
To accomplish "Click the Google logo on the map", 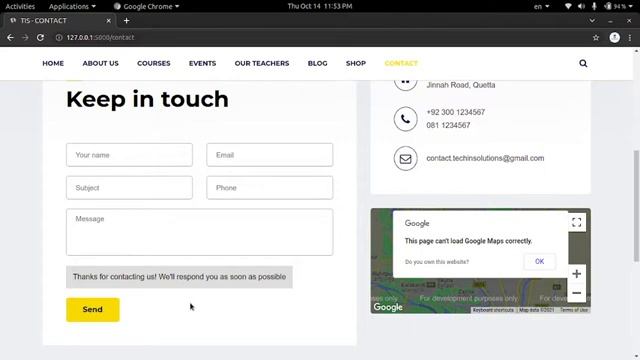I will click(388, 307).
